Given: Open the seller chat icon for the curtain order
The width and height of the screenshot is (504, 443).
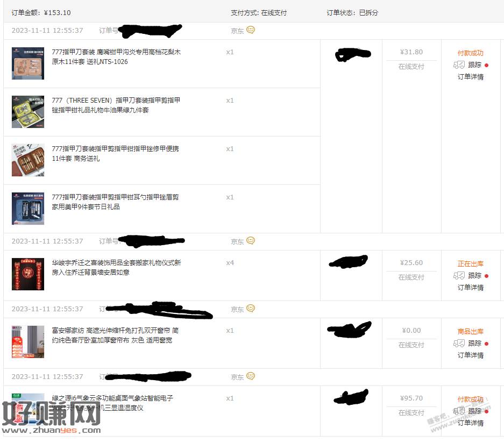Looking at the screenshot, I should 251,309.
